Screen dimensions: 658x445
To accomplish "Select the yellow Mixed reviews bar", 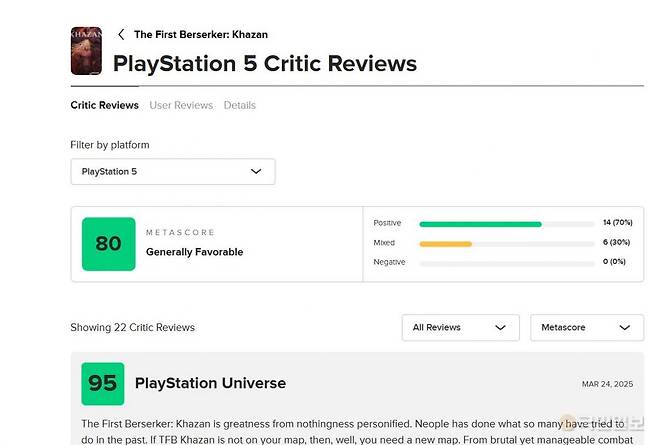I will pos(445,243).
